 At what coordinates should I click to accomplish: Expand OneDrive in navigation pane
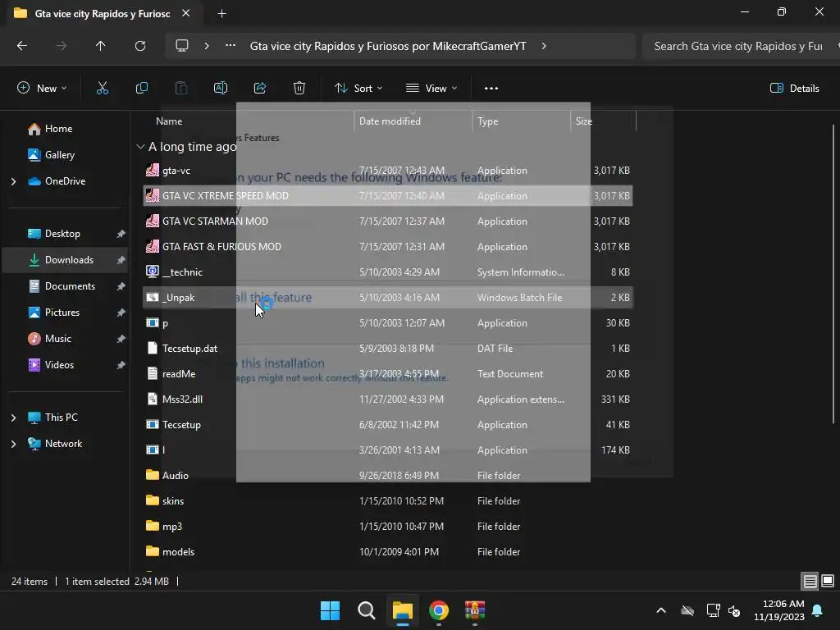point(13,181)
